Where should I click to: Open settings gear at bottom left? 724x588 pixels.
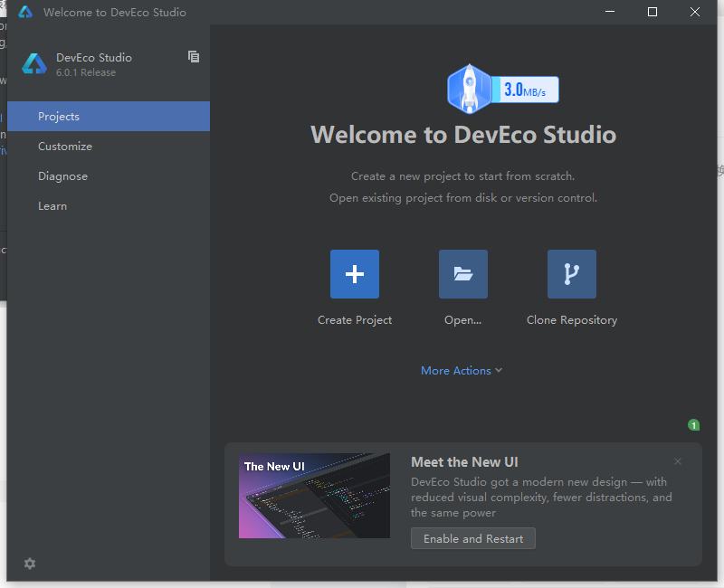tap(30, 563)
